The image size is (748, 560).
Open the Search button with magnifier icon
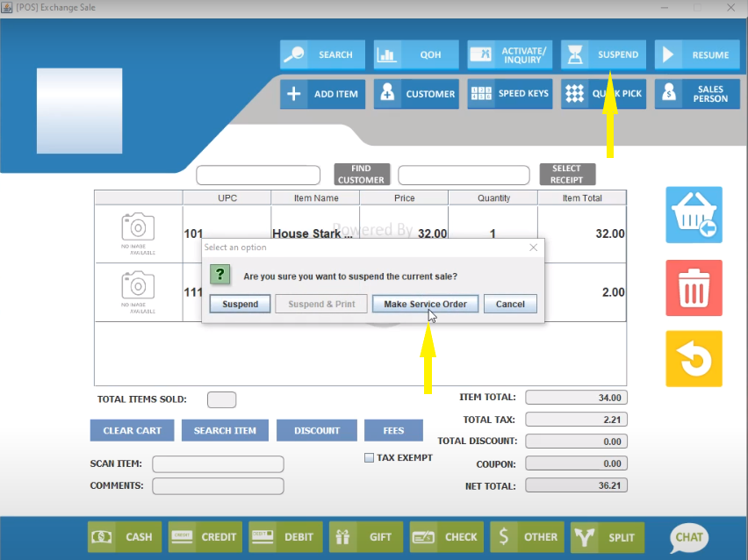[322, 54]
